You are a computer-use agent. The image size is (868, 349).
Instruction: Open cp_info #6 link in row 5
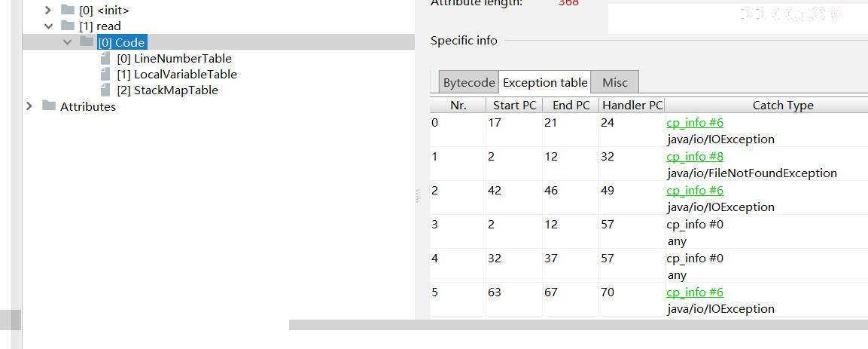pyautogui.click(x=695, y=292)
